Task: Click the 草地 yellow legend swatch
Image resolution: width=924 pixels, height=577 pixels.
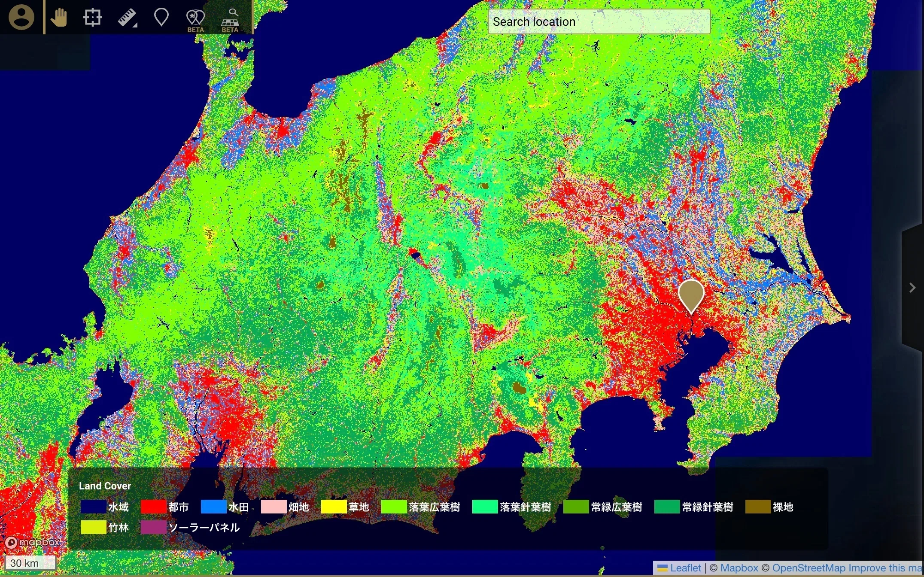Action: pos(334,507)
